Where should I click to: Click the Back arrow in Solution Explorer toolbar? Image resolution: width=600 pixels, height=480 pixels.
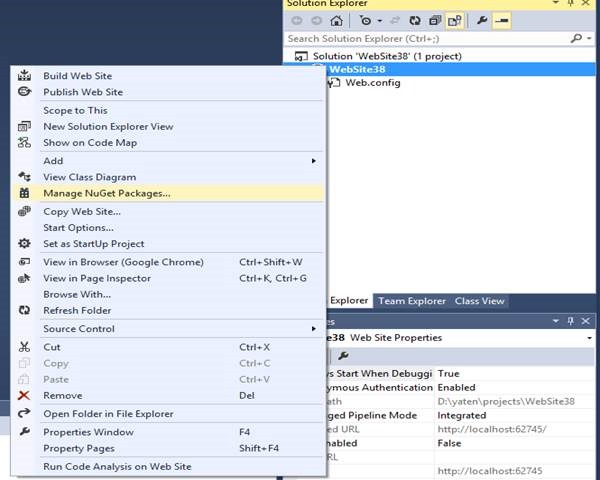297,21
